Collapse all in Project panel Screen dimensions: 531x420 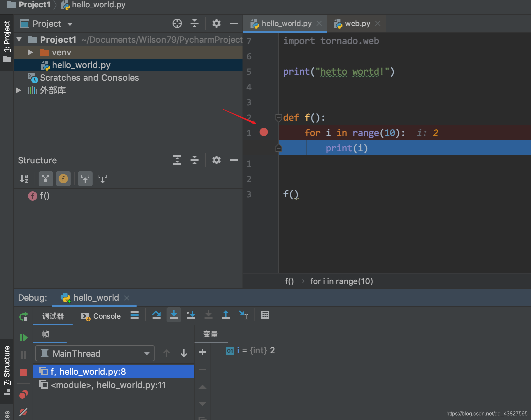(195, 23)
